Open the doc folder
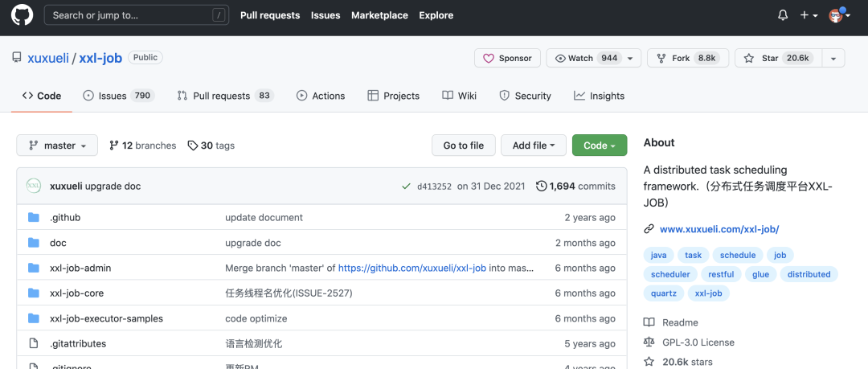The width and height of the screenshot is (868, 369). coord(58,243)
